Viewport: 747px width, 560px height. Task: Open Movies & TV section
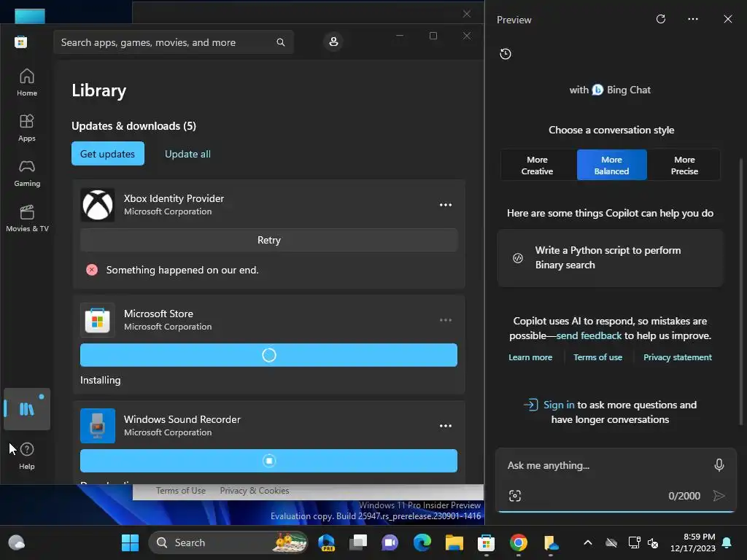point(27,218)
